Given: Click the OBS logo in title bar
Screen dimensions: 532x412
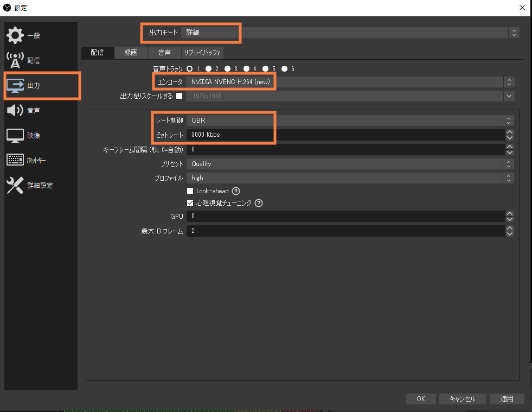Looking at the screenshot, I should [x=7, y=8].
